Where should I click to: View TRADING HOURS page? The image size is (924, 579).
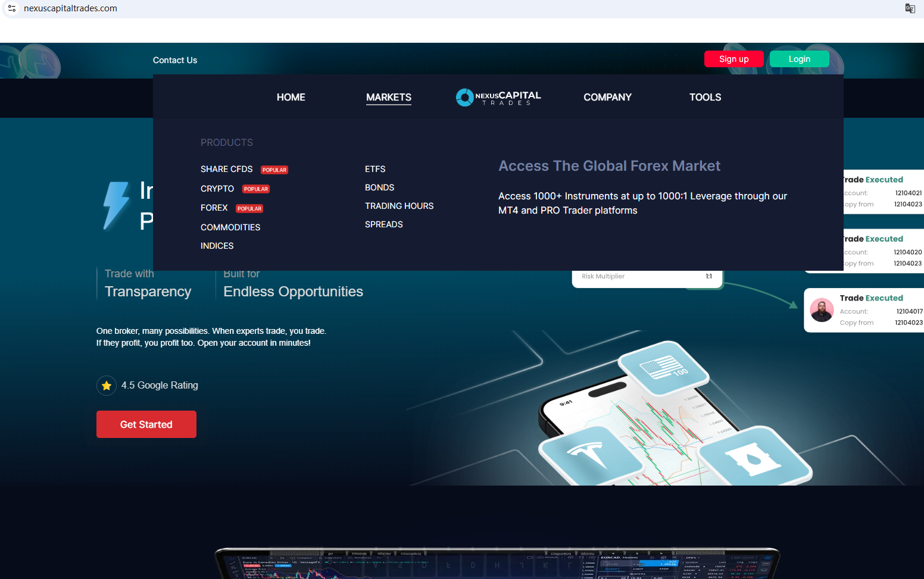pos(399,206)
